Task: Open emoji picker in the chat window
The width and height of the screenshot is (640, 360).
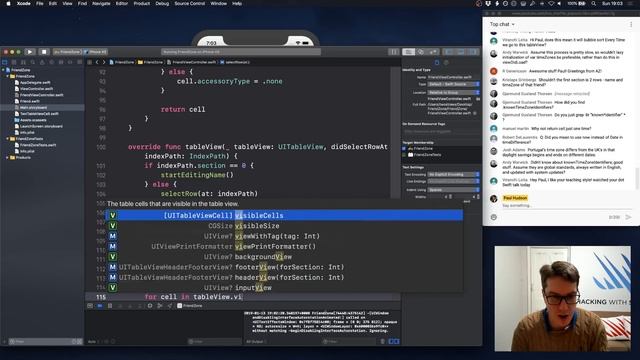Action: [x=493, y=217]
